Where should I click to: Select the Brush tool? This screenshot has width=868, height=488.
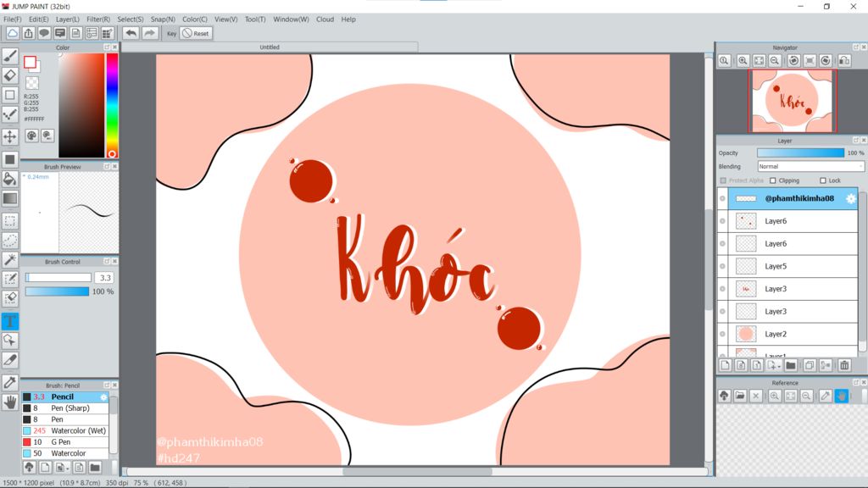10,56
